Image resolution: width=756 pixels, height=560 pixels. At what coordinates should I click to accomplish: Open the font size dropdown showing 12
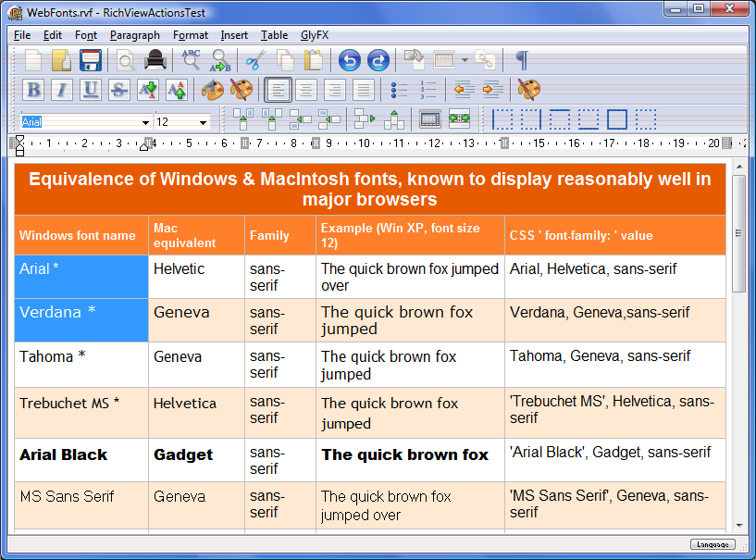[203, 122]
